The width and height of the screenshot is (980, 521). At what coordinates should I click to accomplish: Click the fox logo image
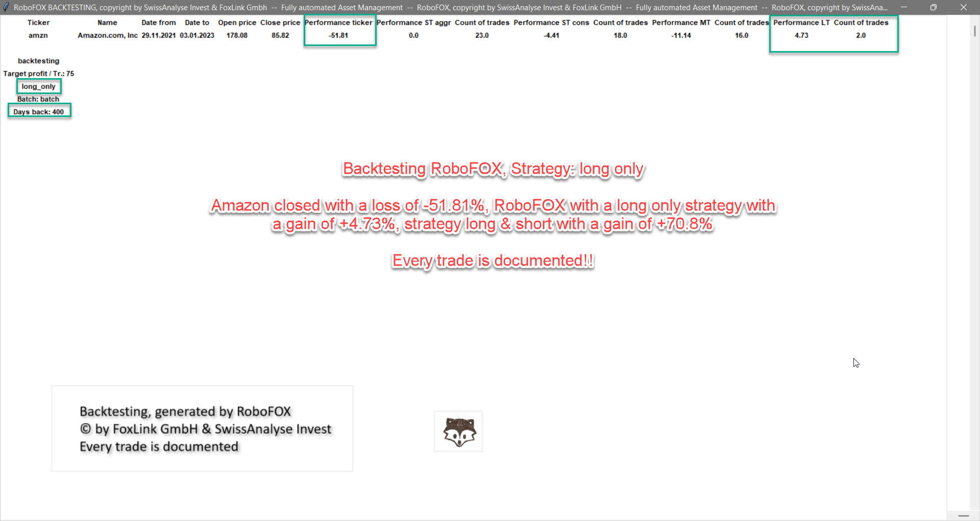pos(459,432)
